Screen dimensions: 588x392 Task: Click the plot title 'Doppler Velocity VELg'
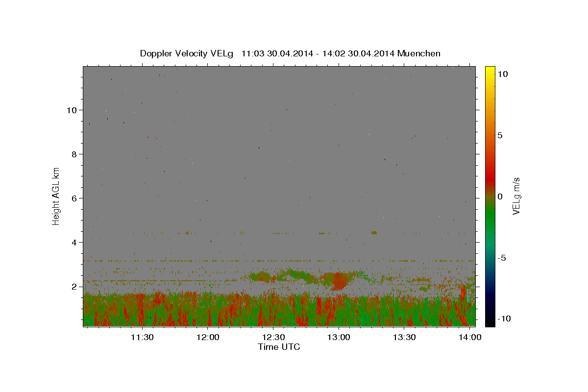point(187,53)
